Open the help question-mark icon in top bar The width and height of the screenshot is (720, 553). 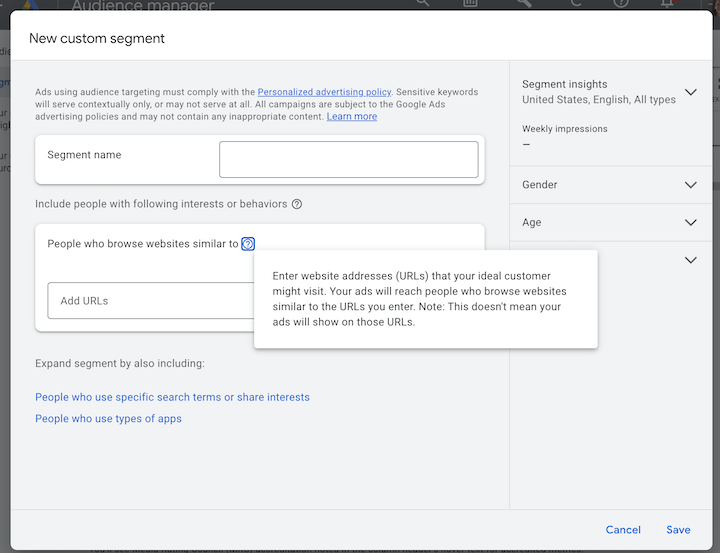pos(621,4)
